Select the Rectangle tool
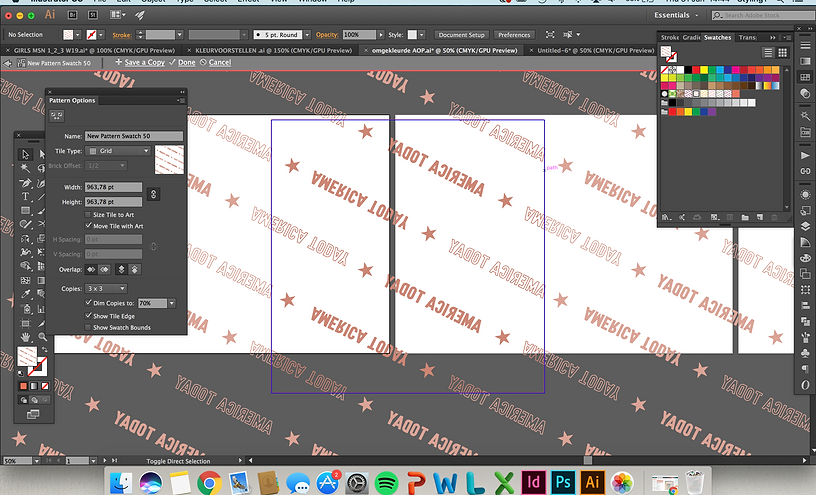This screenshot has width=816, height=495. pyautogui.click(x=25, y=211)
